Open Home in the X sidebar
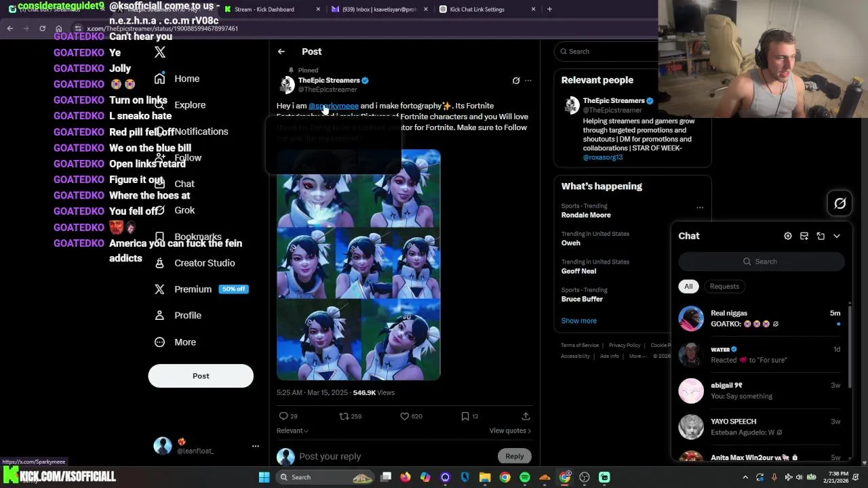Viewport: 868px width, 488px height. (x=177, y=79)
